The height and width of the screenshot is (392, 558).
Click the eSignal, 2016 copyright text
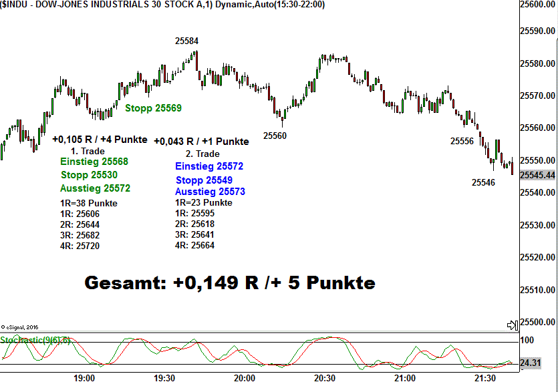coord(22,327)
